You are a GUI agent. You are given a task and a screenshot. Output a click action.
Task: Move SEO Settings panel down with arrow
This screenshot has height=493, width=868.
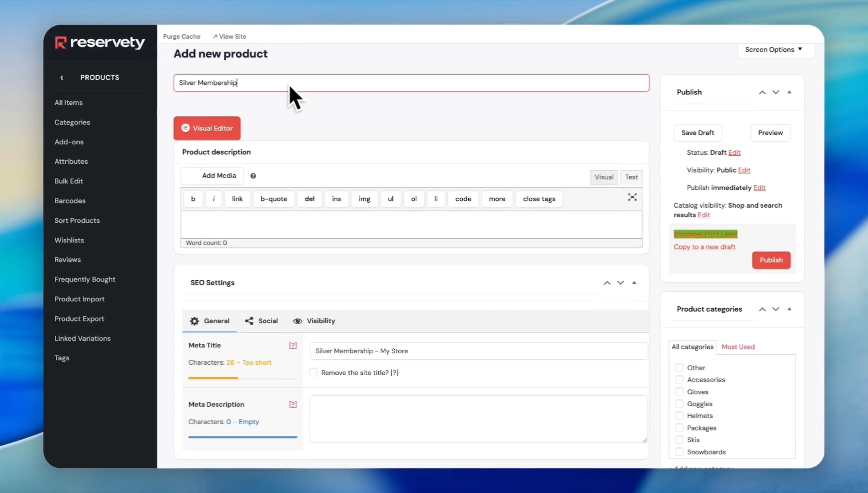[x=620, y=283]
